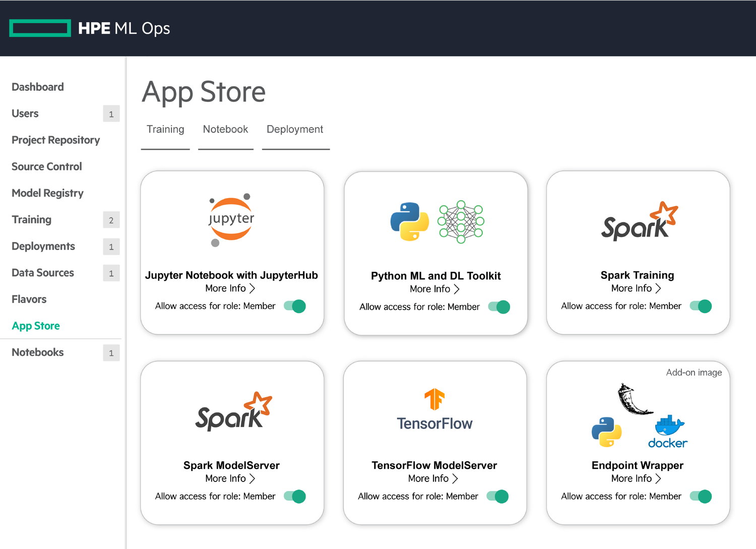Toggle Member access for Jupyter Notebook

click(295, 306)
